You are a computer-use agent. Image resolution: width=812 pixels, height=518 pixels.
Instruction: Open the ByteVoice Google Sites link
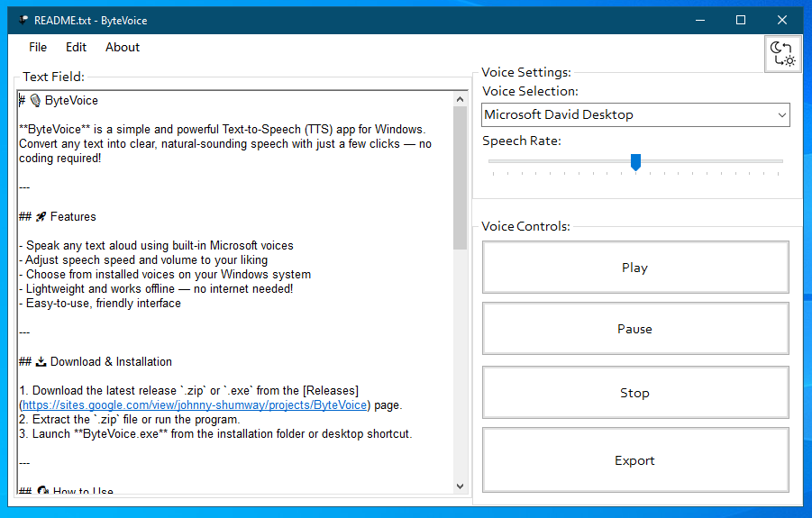pos(195,405)
